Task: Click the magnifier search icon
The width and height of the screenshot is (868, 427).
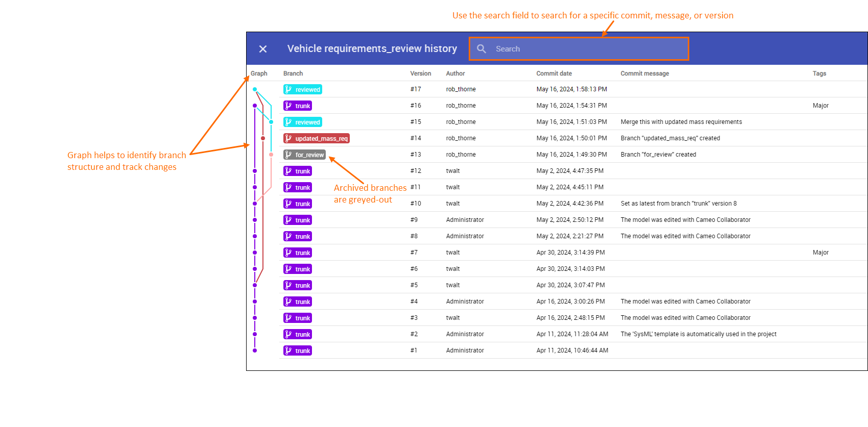Action: click(481, 49)
